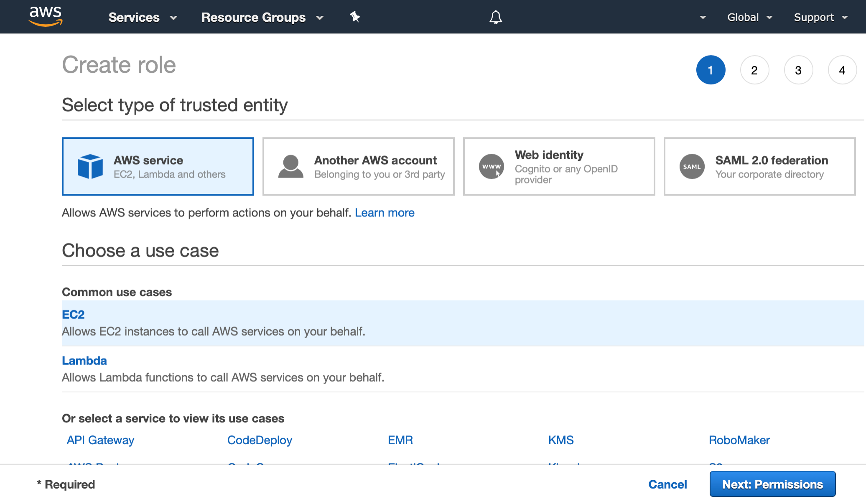
Task: Select the Web identity trusted entity
Action: (x=559, y=166)
